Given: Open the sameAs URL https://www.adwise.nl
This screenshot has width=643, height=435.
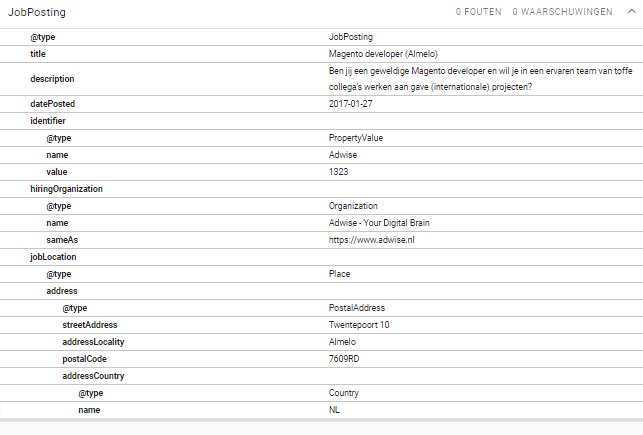Looking at the screenshot, I should [x=371, y=240].
